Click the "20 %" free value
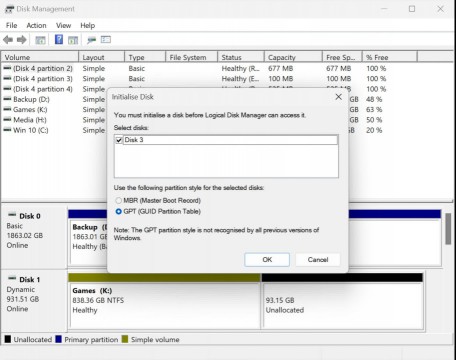 click(374, 130)
